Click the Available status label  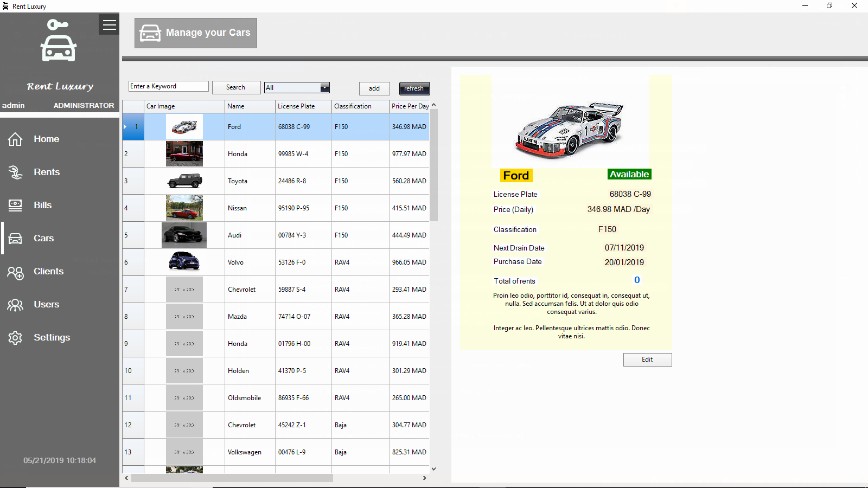629,175
